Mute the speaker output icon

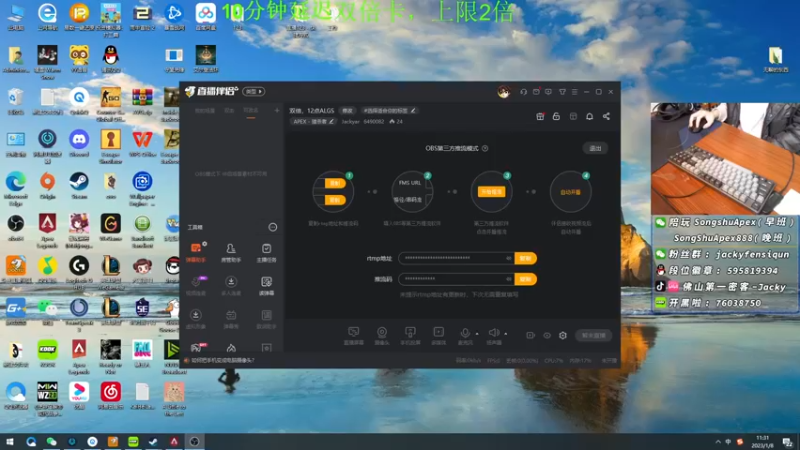tap(493, 334)
